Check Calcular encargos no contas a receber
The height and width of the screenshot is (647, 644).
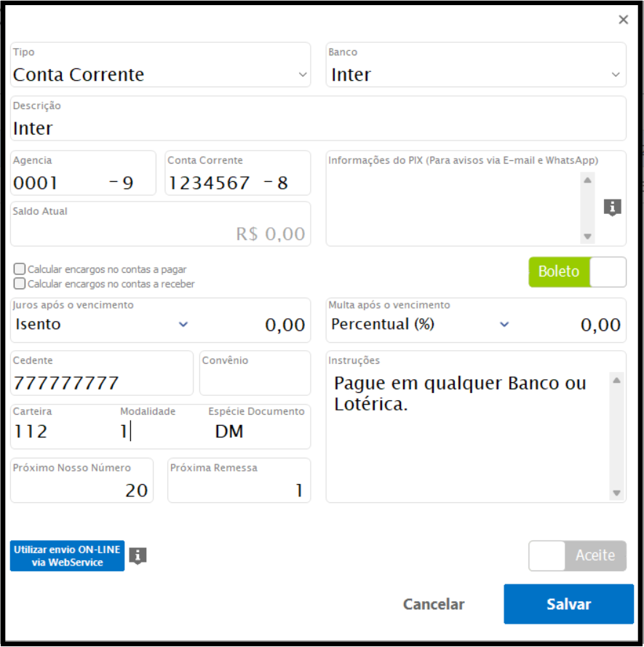point(20,284)
